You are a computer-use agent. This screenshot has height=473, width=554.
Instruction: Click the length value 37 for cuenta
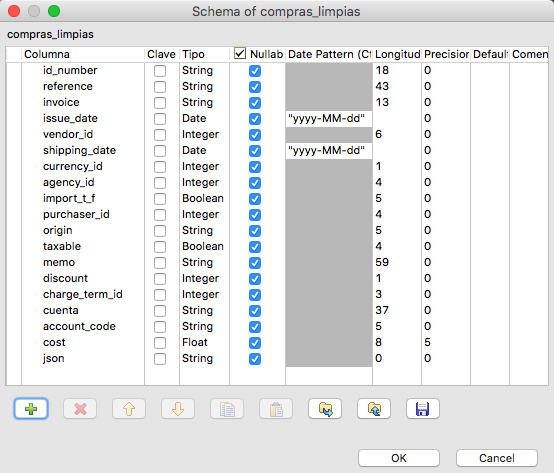[382, 310]
